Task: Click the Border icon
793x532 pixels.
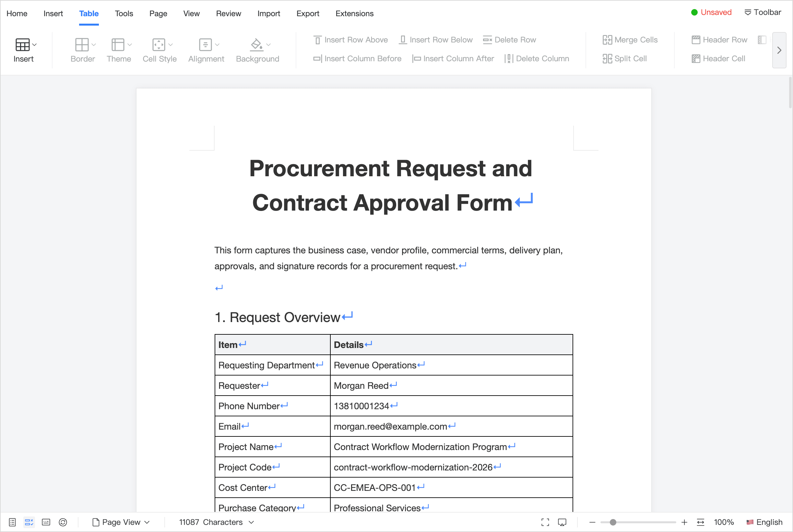Action: click(82, 44)
